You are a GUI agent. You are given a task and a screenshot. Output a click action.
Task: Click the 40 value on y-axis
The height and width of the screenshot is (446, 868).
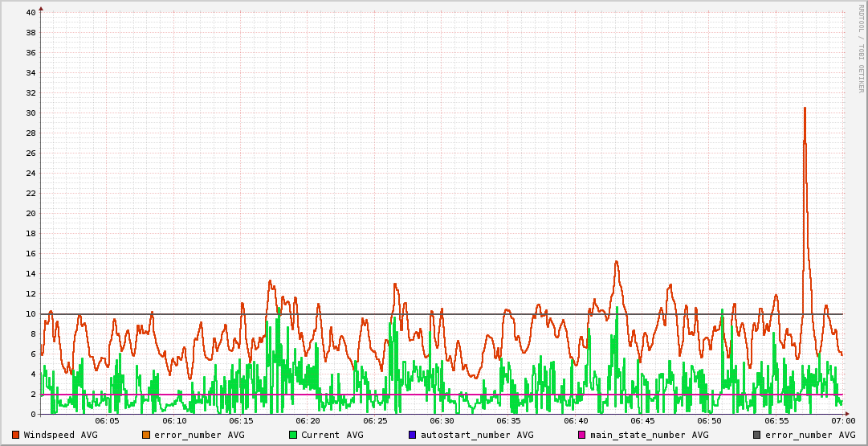(x=31, y=12)
